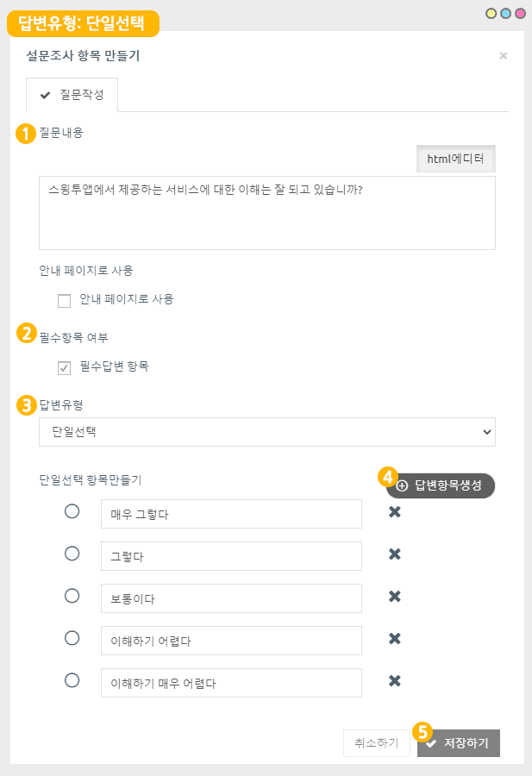This screenshot has width=532, height=776.
Task: Open the 'html에디터' editor
Action: 456,159
